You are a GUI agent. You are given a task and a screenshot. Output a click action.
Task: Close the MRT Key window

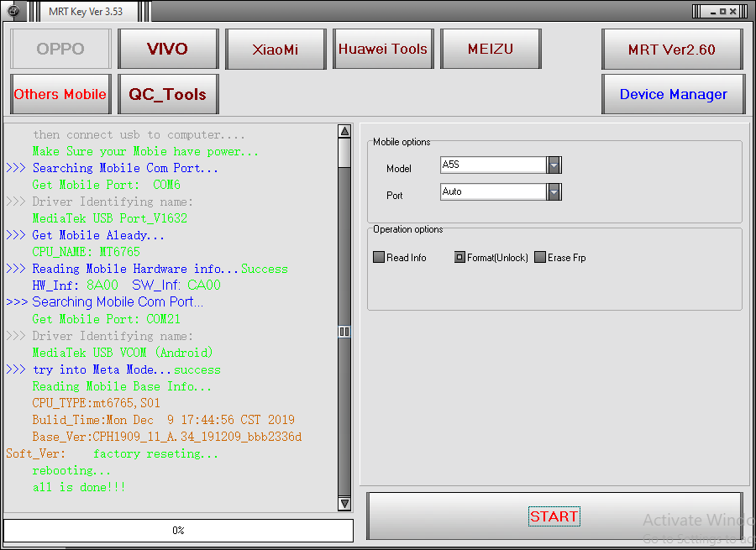(x=732, y=12)
